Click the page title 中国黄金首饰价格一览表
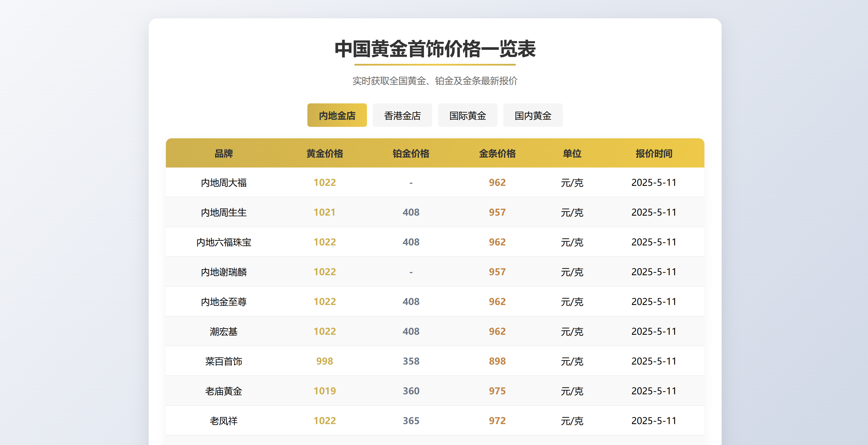The height and width of the screenshot is (445, 868). 435,49
